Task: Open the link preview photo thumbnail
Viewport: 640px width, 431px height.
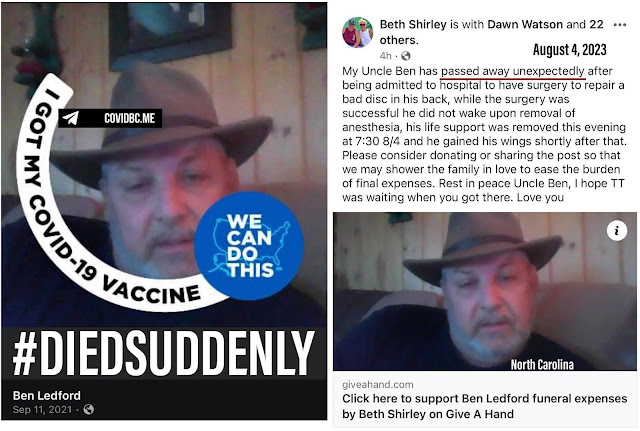Action: point(484,291)
